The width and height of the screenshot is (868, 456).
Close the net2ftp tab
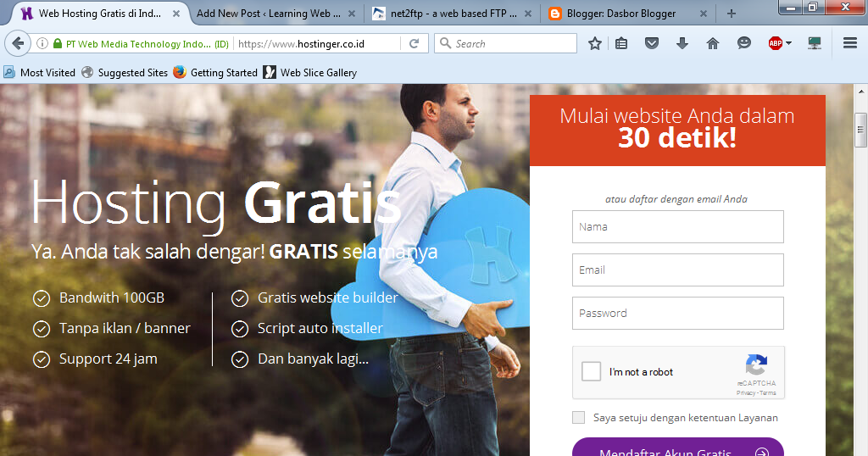click(528, 14)
